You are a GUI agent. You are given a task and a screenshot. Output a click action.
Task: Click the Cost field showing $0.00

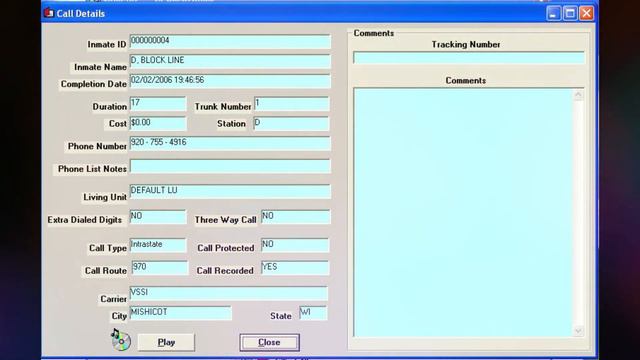pos(158,123)
